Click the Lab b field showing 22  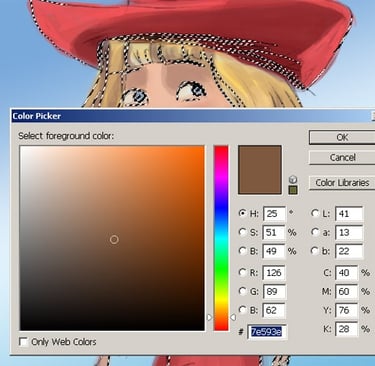pos(349,251)
